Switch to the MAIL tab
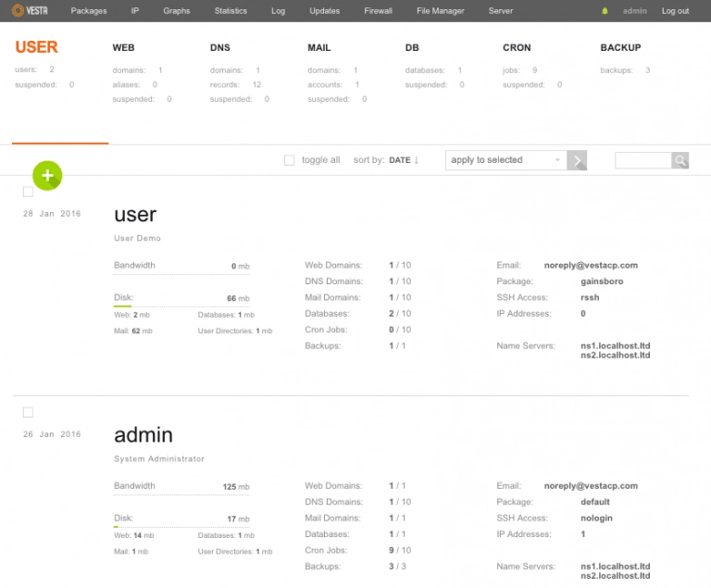Image resolution: width=711 pixels, height=588 pixels. (319, 47)
